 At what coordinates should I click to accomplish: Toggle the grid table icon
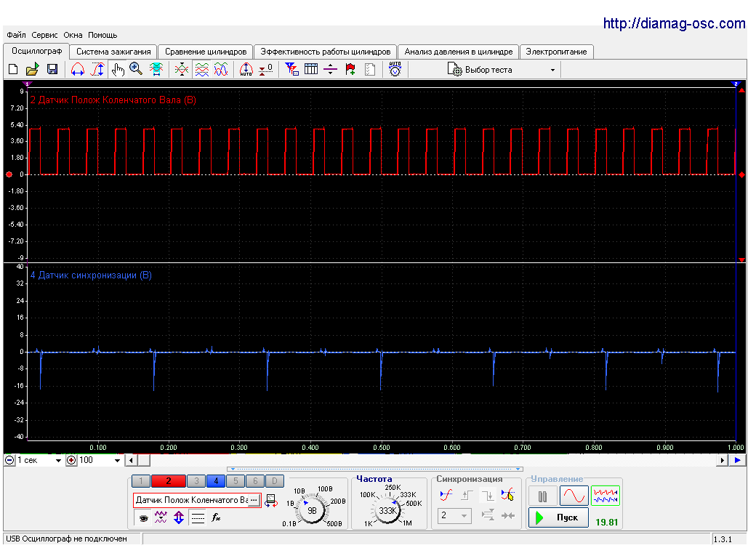[x=311, y=70]
